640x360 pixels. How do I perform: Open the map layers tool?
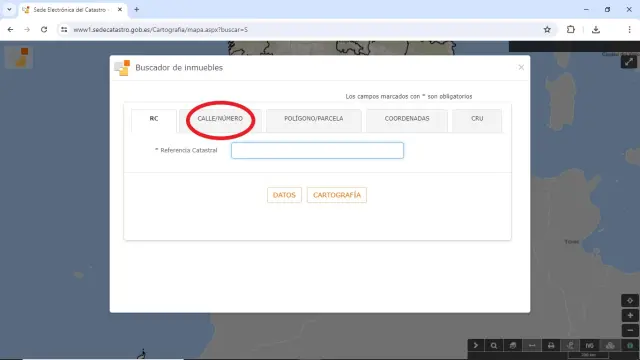[x=513, y=345]
